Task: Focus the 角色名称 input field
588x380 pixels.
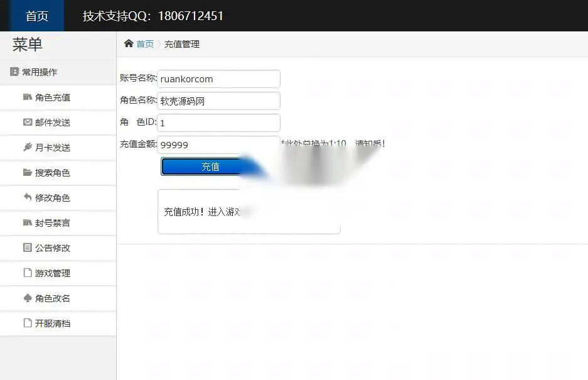Action: coord(218,101)
